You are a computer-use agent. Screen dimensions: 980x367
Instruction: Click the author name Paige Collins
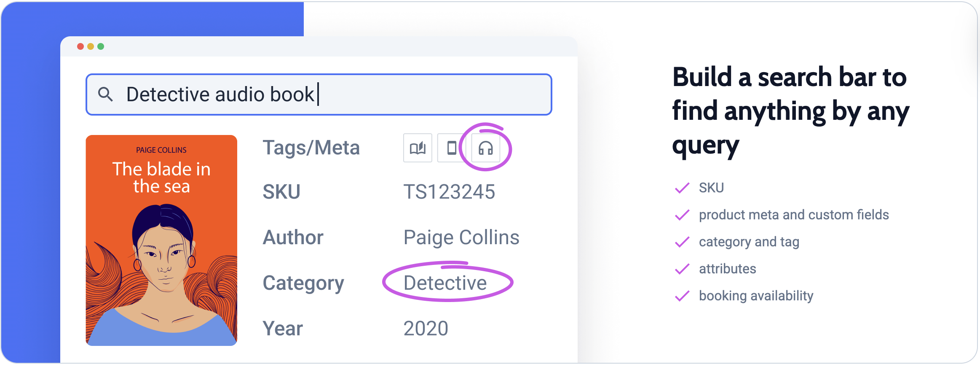click(x=461, y=237)
